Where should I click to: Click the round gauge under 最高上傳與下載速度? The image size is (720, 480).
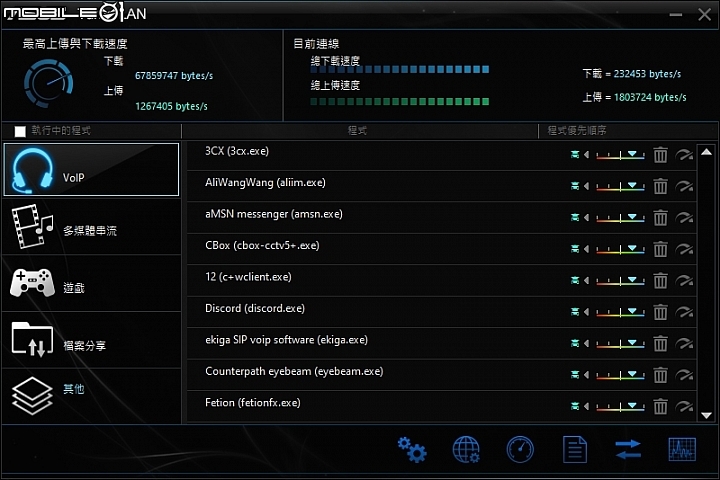(48, 83)
